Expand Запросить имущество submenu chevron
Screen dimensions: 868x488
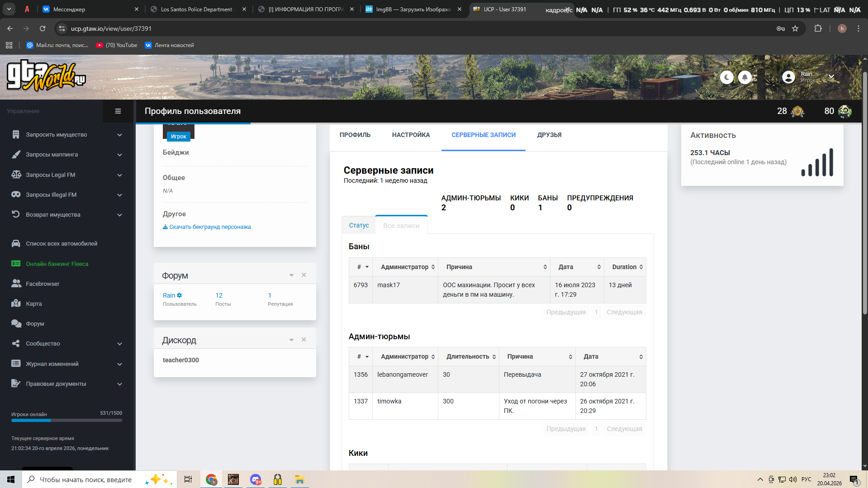(119, 135)
